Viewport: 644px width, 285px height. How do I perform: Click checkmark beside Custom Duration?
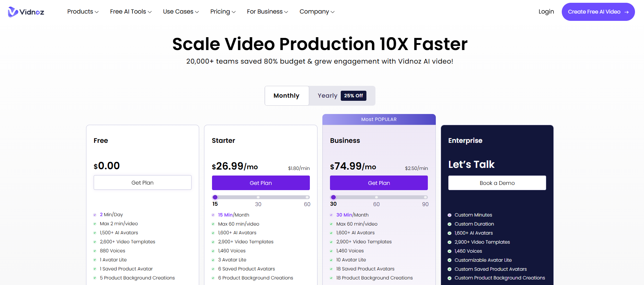tap(450, 224)
